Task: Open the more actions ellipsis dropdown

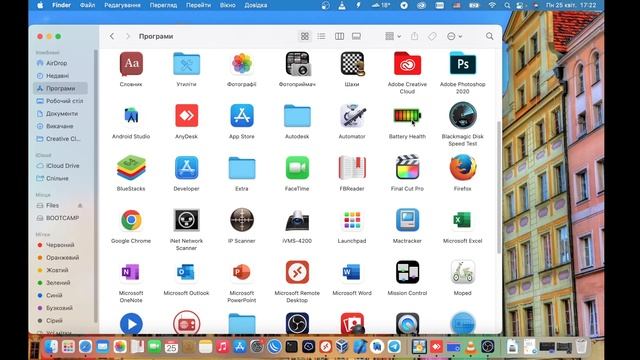Action: coord(454,36)
